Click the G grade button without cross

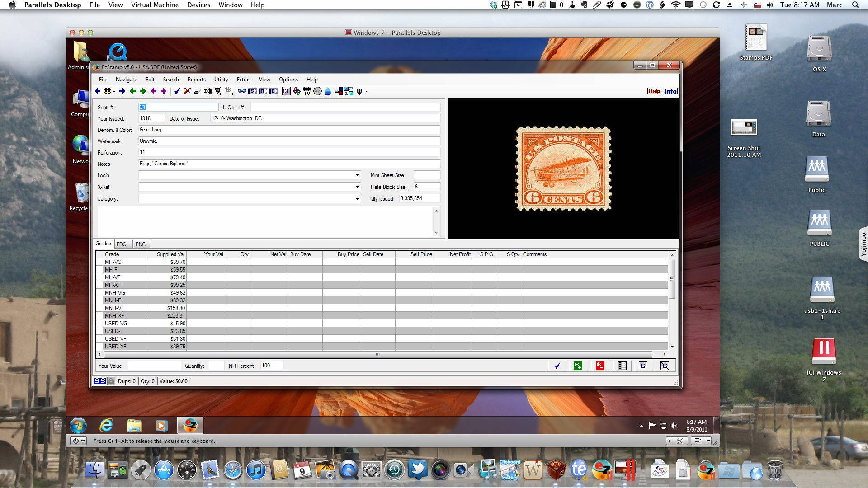pos(643,366)
